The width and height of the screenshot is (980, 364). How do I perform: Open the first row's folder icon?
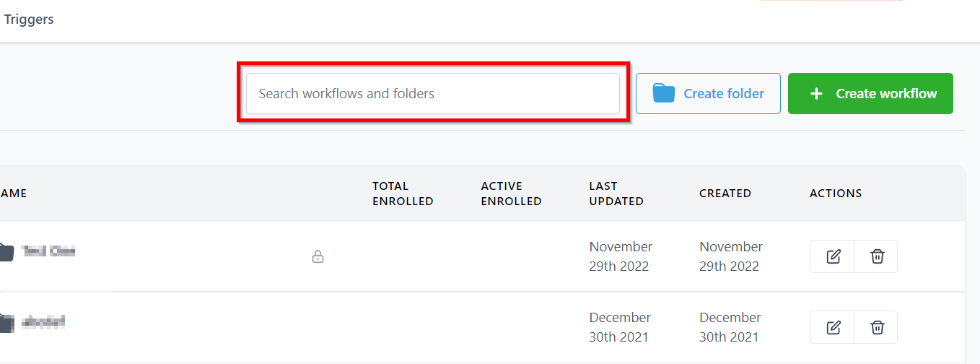point(6,253)
